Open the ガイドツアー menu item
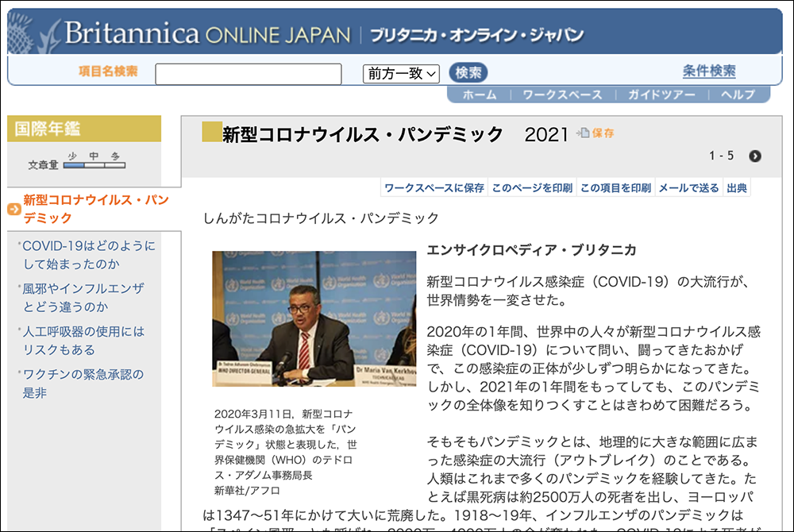Screen dimensions: 794x532 tap(661, 94)
